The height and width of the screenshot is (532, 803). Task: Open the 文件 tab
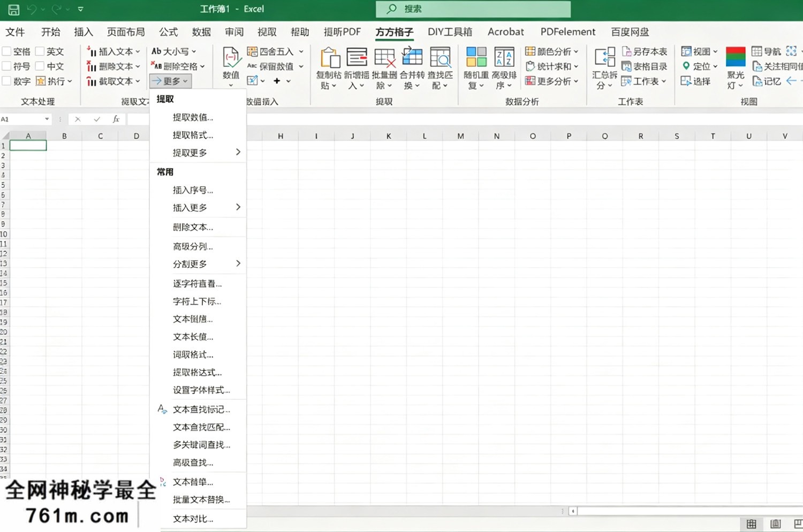(x=15, y=32)
